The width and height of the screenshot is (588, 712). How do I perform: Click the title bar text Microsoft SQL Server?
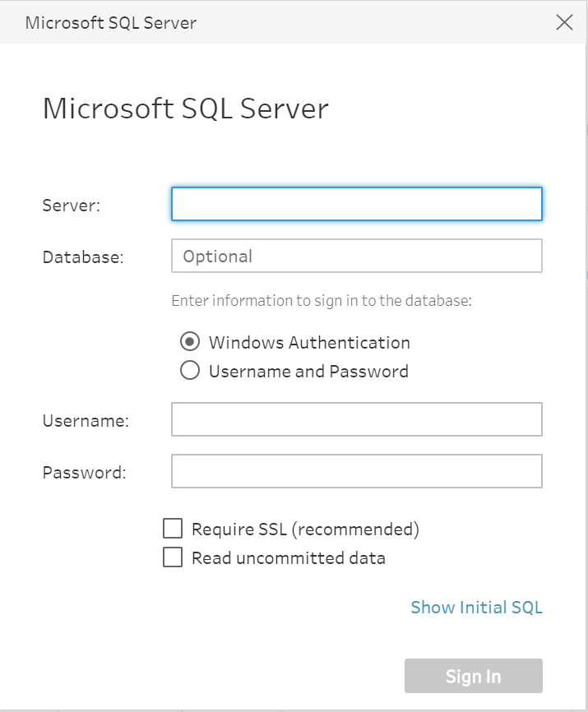click(111, 23)
